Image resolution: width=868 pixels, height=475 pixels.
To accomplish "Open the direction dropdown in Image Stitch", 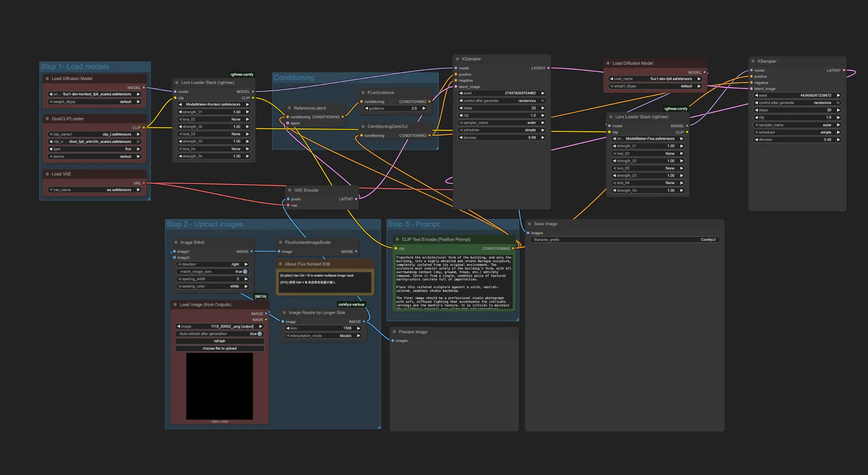I will (212, 264).
